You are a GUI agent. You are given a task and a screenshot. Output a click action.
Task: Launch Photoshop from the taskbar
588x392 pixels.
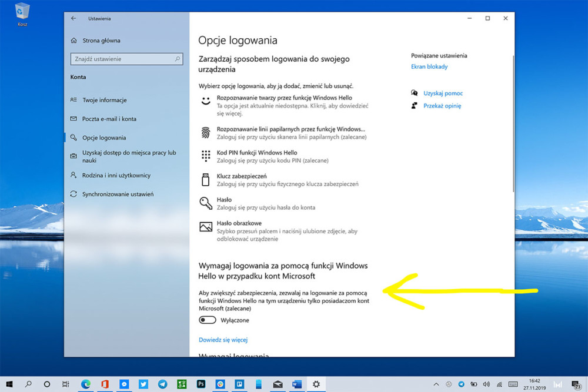201,384
